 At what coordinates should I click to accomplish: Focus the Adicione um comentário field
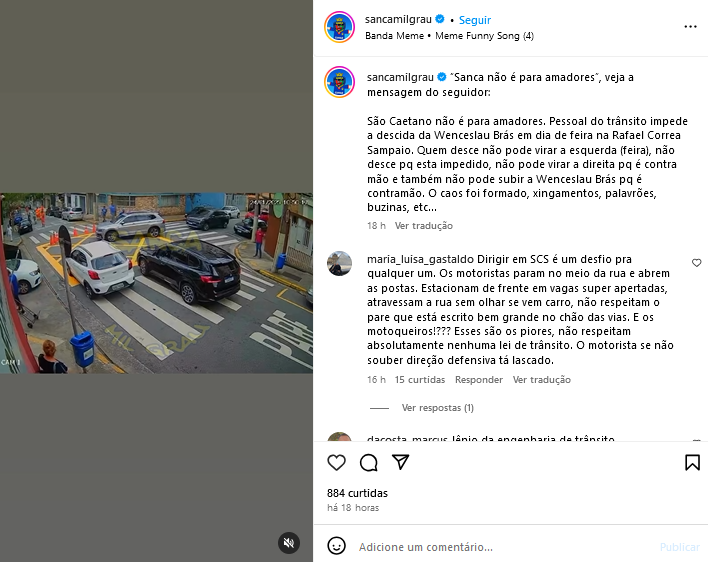tap(501, 547)
